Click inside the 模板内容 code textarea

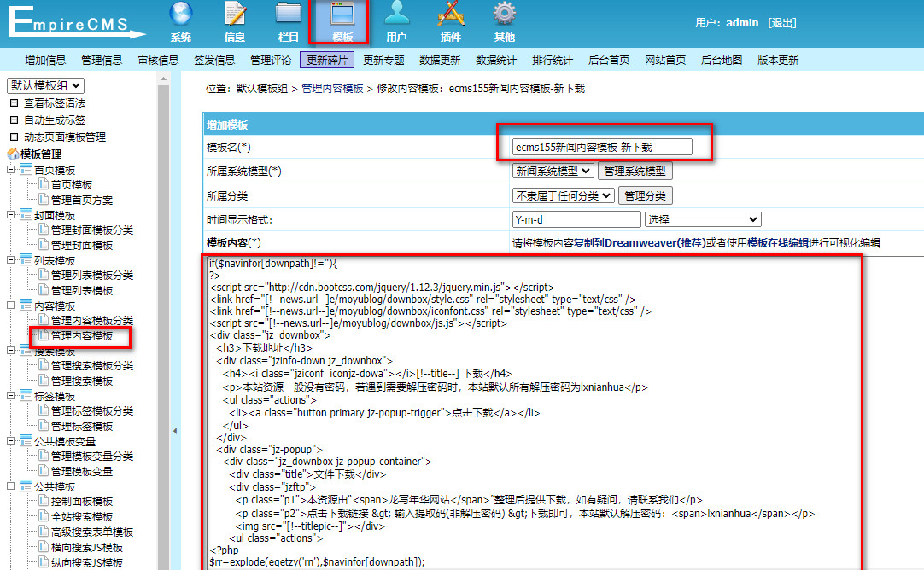coord(535,412)
